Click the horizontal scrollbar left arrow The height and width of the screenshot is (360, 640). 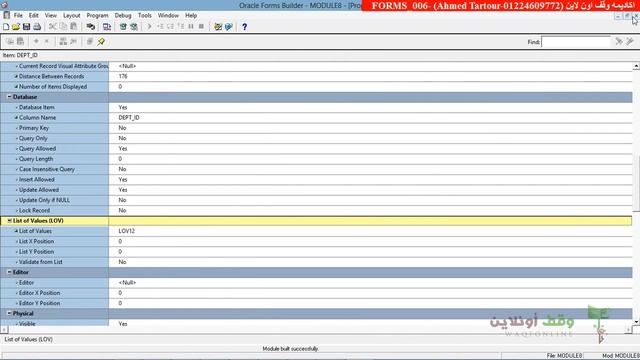(4, 329)
